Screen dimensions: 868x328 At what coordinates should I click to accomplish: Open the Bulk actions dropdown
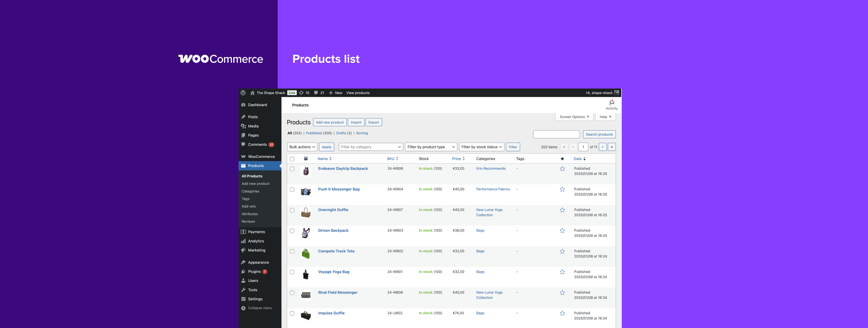click(302, 147)
